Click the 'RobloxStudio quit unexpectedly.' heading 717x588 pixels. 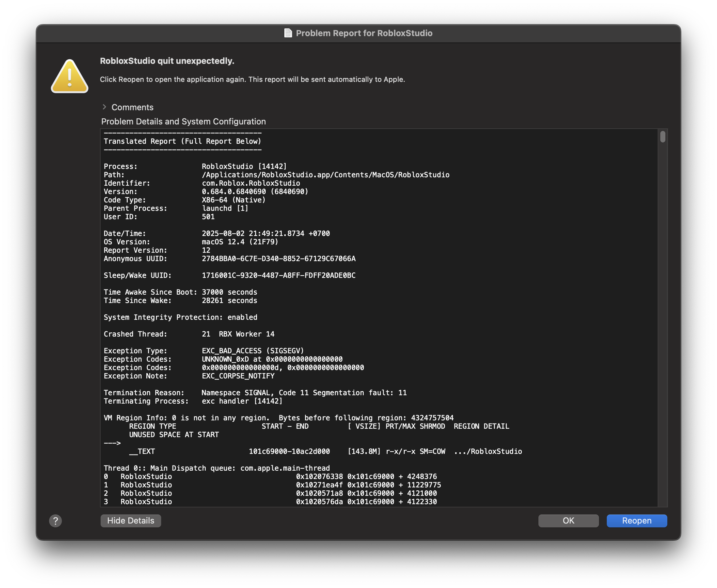pos(167,61)
